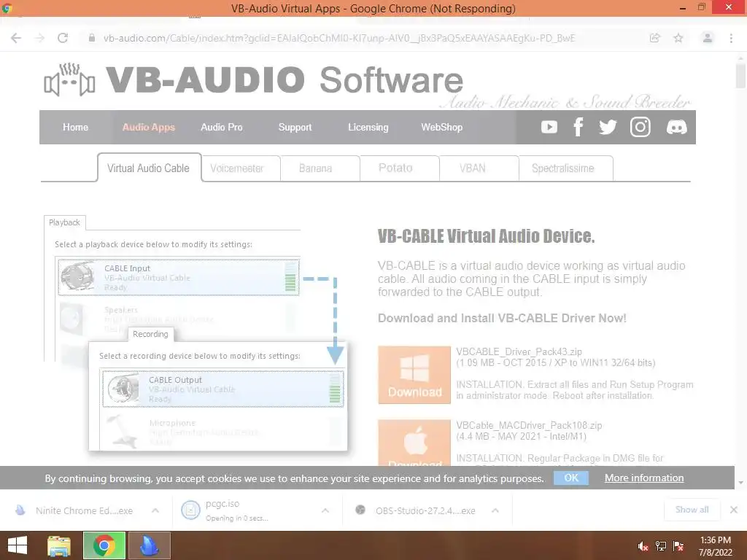Open the Audio Apps menu item
Viewport: 747px width, 560px height.
(149, 127)
